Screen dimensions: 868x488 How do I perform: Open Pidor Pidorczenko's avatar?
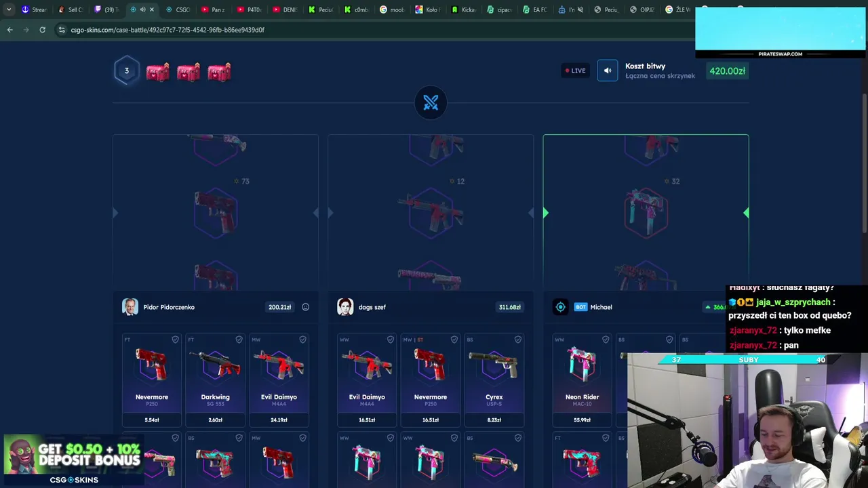[x=130, y=307]
